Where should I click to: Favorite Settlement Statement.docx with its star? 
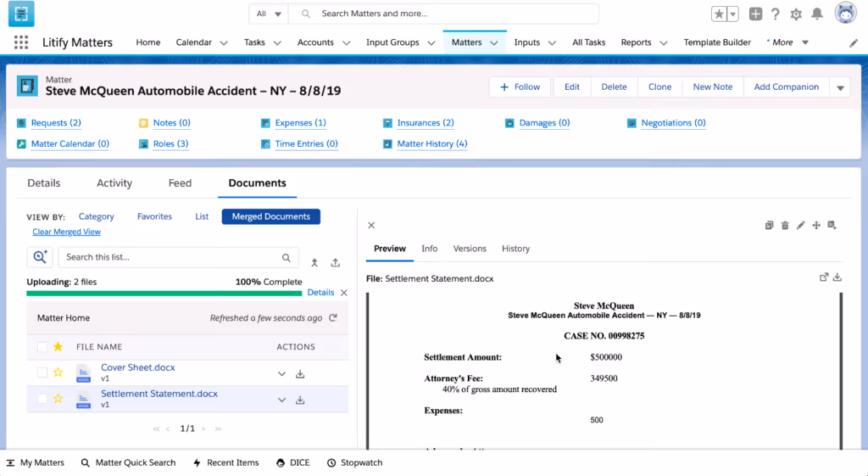[x=58, y=399]
